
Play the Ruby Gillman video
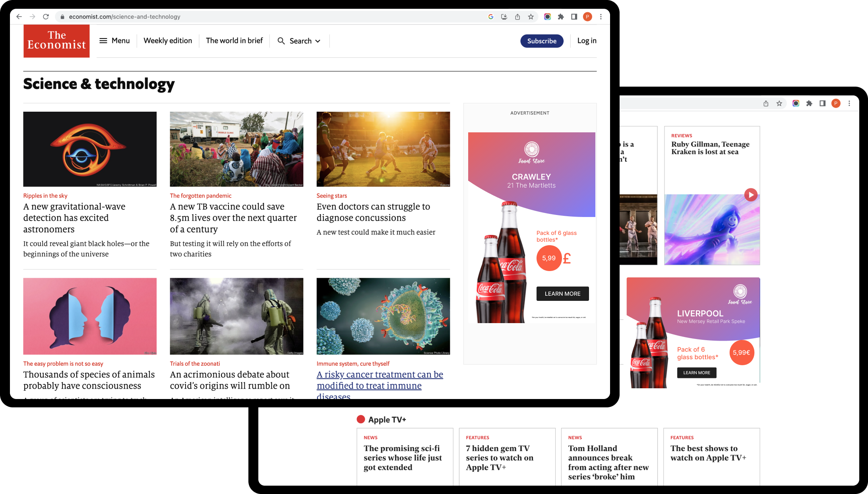pos(751,195)
